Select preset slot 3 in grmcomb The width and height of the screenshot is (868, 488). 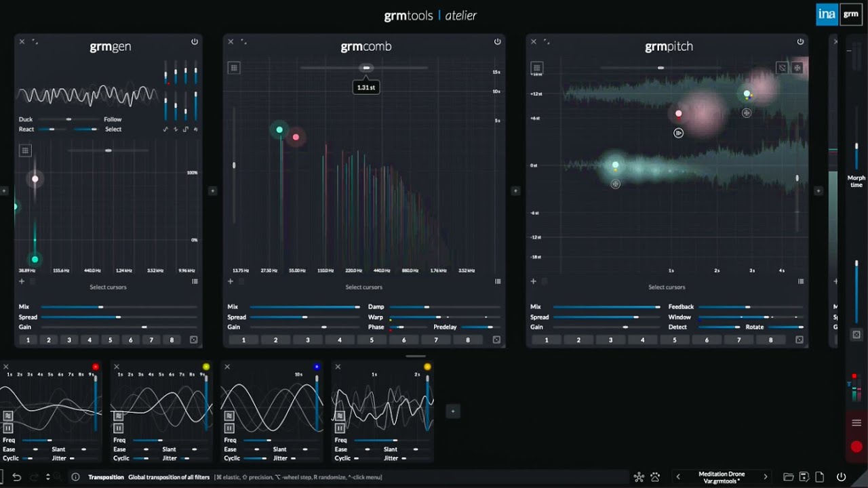(307, 340)
